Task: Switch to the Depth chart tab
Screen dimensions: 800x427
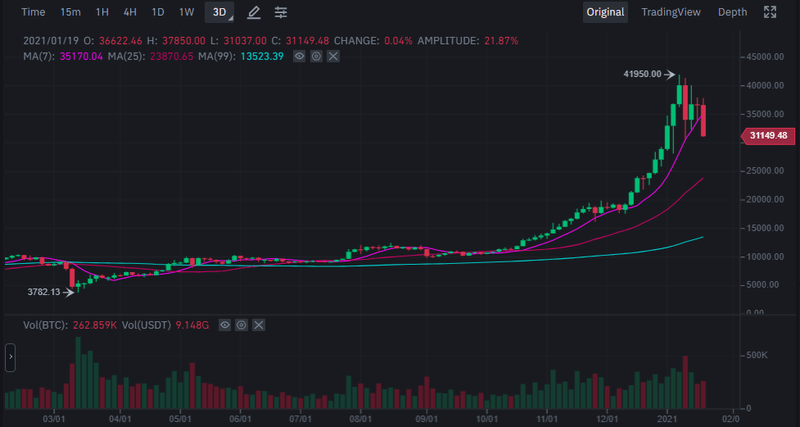Action: pyautogui.click(x=732, y=12)
